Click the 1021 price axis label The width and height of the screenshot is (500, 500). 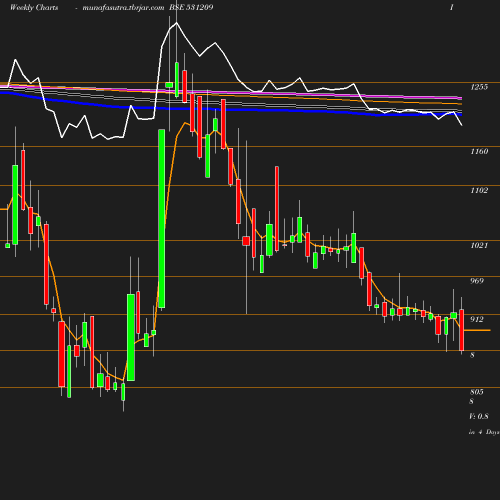click(x=479, y=245)
